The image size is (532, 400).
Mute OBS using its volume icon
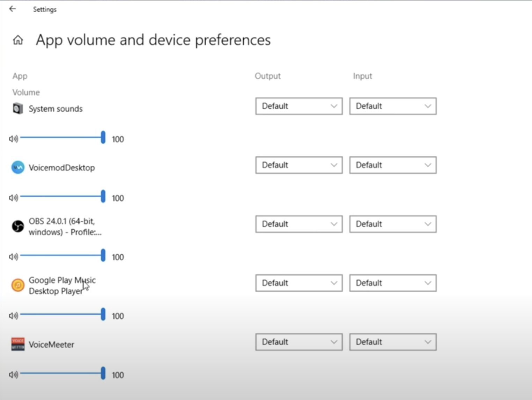13,257
